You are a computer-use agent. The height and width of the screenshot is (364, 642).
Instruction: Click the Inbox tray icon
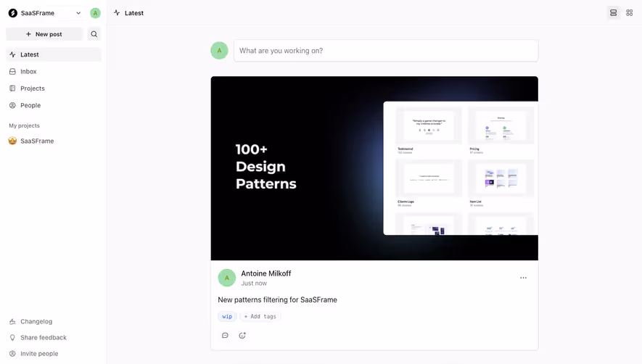click(12, 71)
